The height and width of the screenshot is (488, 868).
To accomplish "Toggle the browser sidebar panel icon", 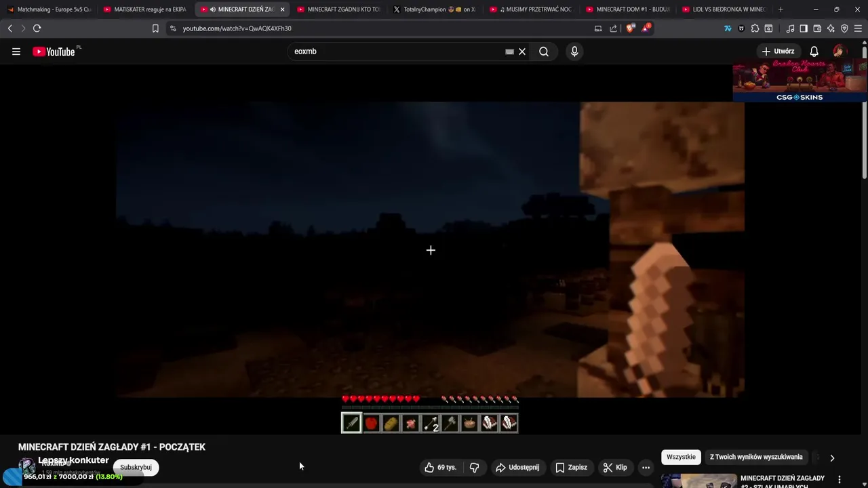I will [804, 28].
